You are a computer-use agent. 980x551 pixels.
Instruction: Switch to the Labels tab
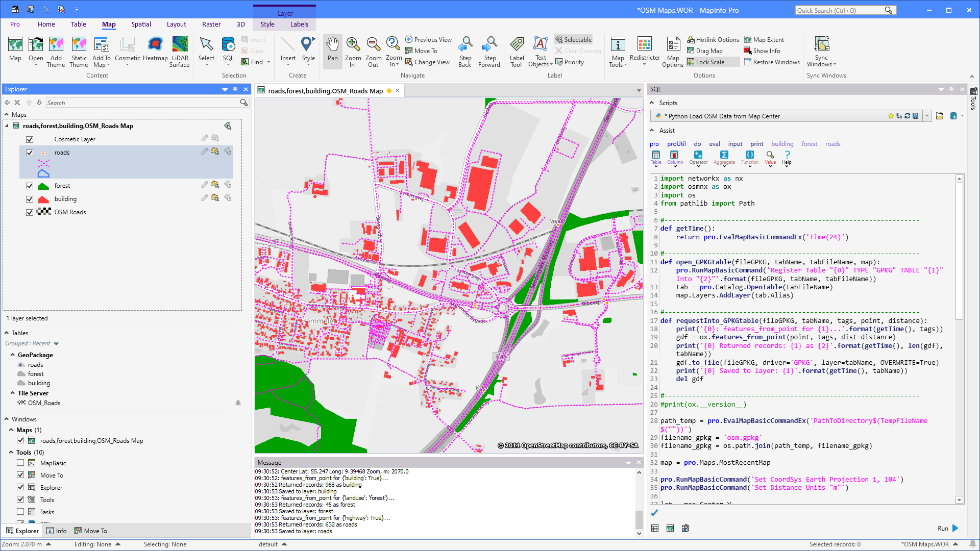click(299, 24)
